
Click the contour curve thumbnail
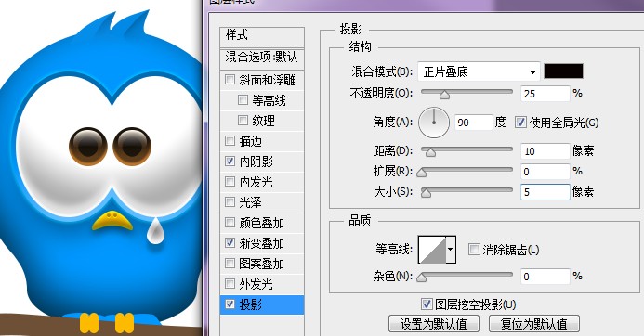432,249
